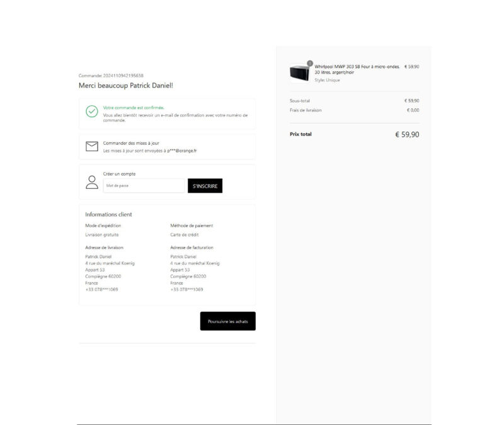Click the Votre commande est confirmée text
Image resolution: width=504 pixels, height=425 pixels.
point(134,108)
